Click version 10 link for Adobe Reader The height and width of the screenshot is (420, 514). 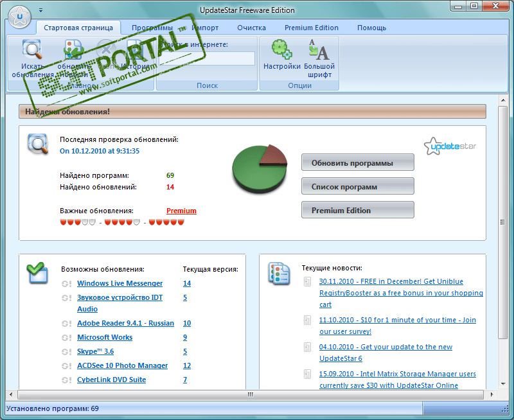tap(187, 323)
